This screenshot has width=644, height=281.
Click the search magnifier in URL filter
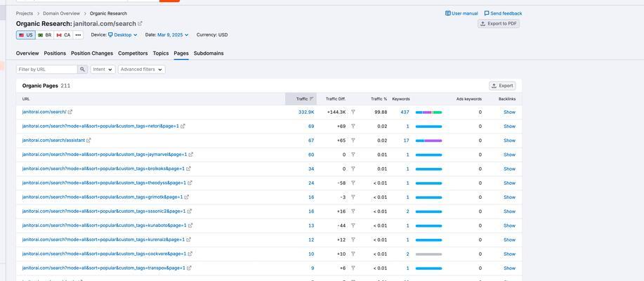click(x=83, y=70)
